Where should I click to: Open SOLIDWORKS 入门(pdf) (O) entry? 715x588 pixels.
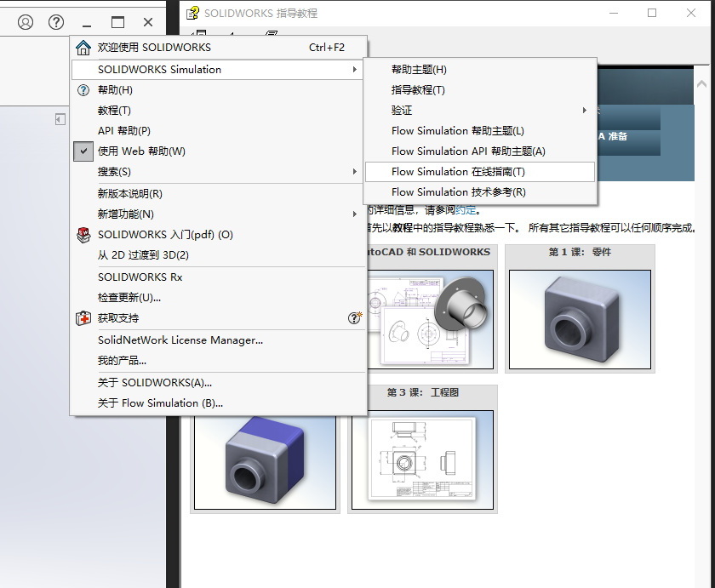(219, 235)
